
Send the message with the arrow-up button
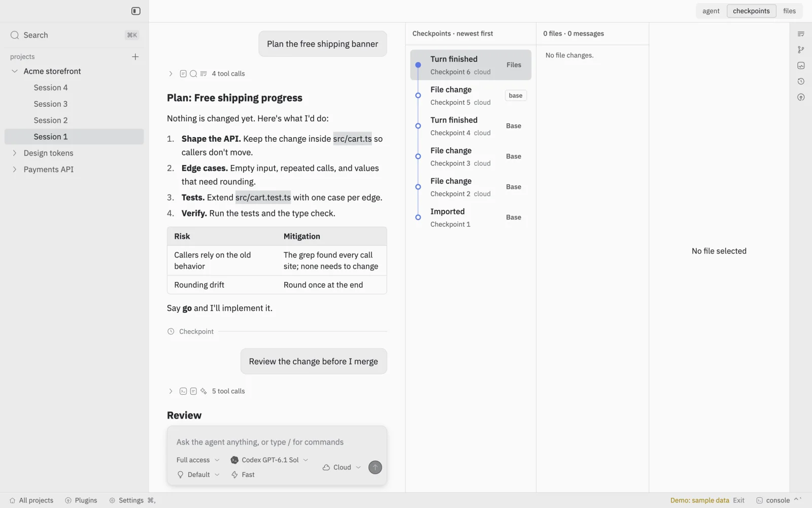coord(375,467)
